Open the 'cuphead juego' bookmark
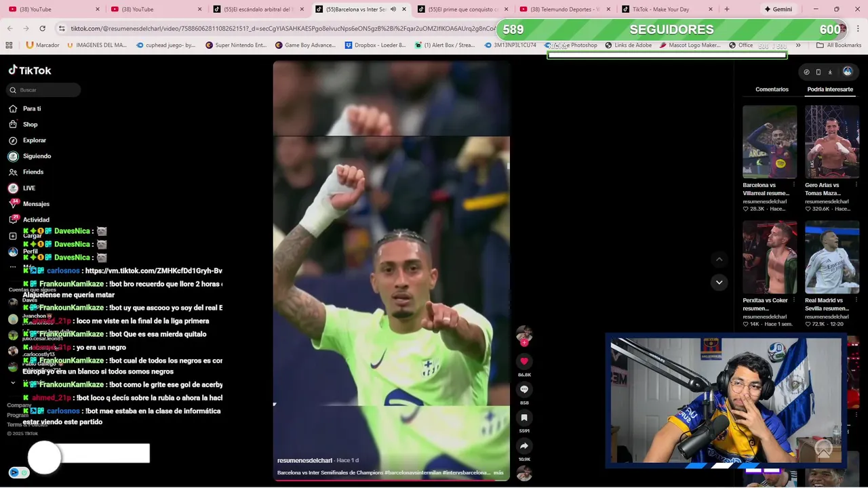Screen dimensions: 868x488 pyautogui.click(x=165, y=45)
